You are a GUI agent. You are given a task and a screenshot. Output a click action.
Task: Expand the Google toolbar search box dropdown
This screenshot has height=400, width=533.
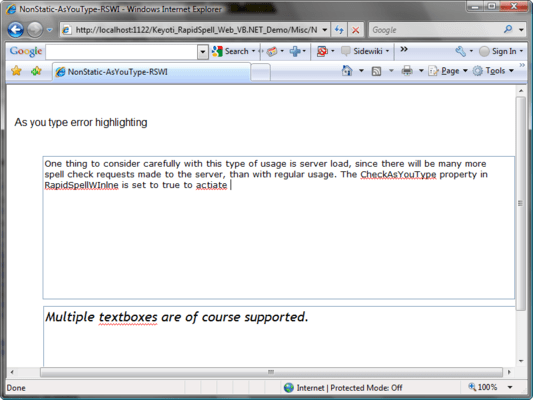point(203,52)
